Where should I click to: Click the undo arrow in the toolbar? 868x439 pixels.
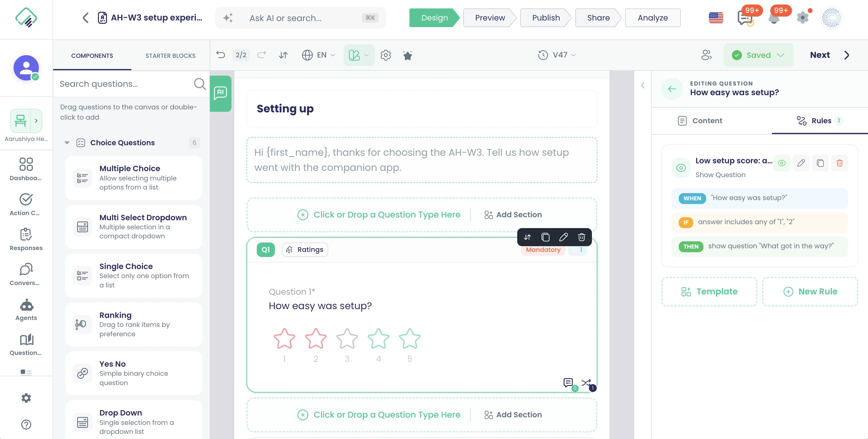click(x=221, y=55)
